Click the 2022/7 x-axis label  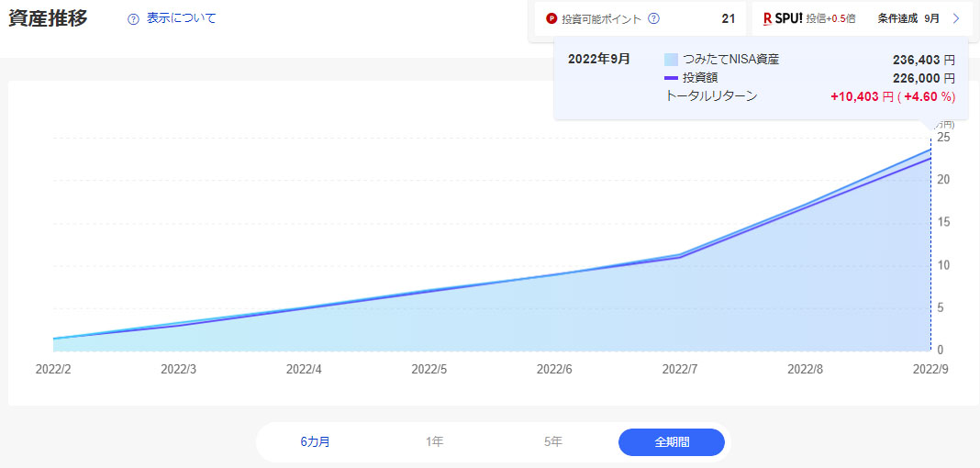[x=680, y=369]
